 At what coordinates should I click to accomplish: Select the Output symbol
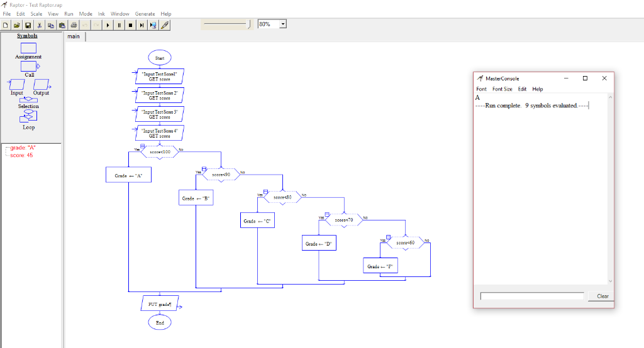coord(42,85)
